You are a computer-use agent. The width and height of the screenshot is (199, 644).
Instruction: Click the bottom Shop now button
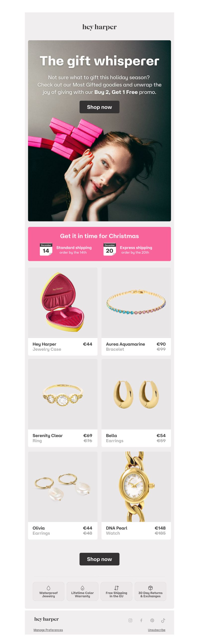click(x=99, y=559)
